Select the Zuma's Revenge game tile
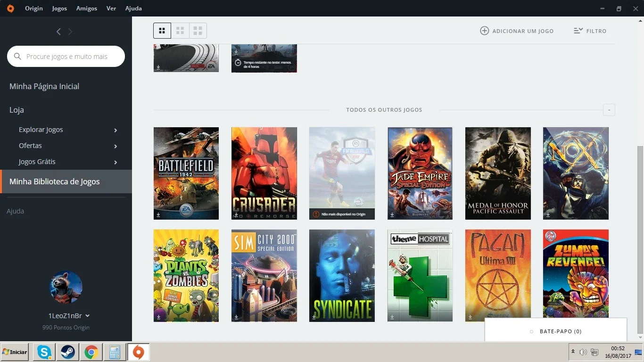The width and height of the screenshot is (644, 362). 576,274
